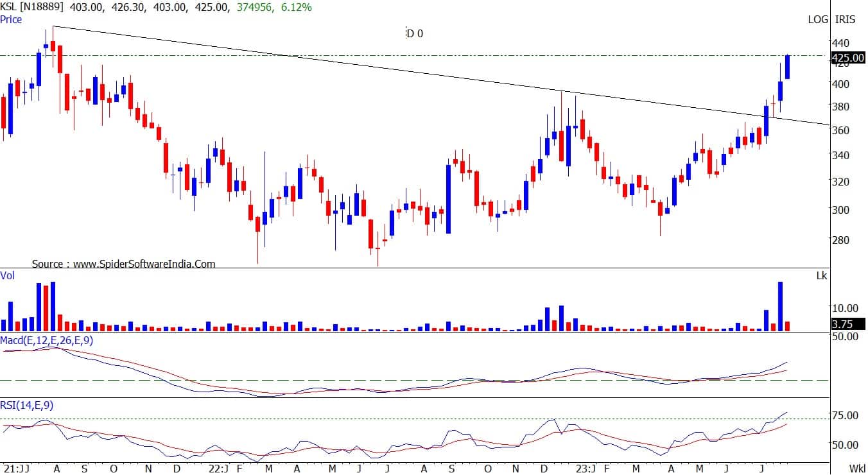Click the Price panel label
The height and width of the screenshot is (475, 868).
pyautogui.click(x=12, y=19)
